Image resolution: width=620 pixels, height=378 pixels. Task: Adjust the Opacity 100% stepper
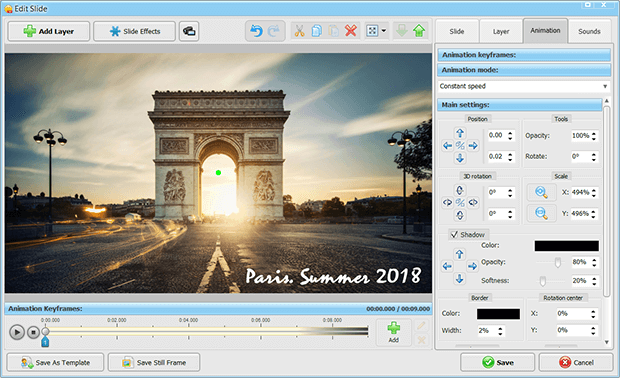[x=594, y=136]
